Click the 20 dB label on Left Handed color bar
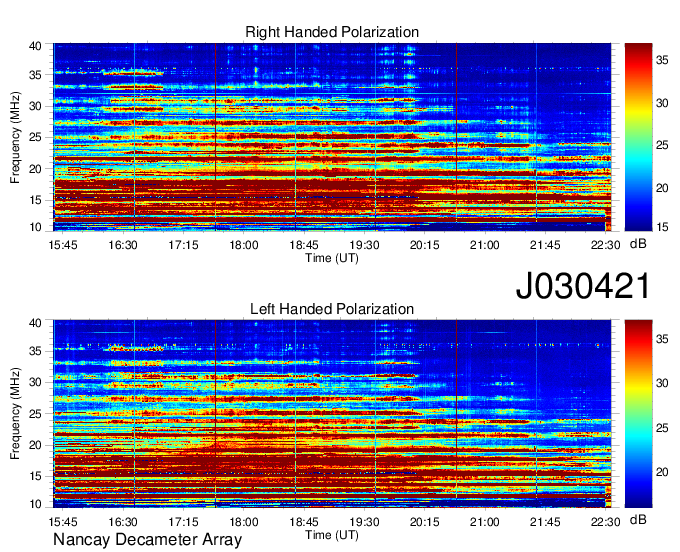The image size is (680, 552). point(662,472)
